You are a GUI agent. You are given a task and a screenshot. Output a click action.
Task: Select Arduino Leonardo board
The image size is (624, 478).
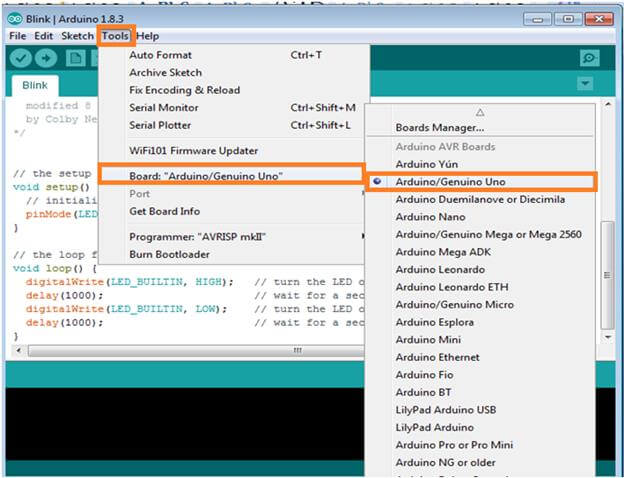[x=481, y=269]
